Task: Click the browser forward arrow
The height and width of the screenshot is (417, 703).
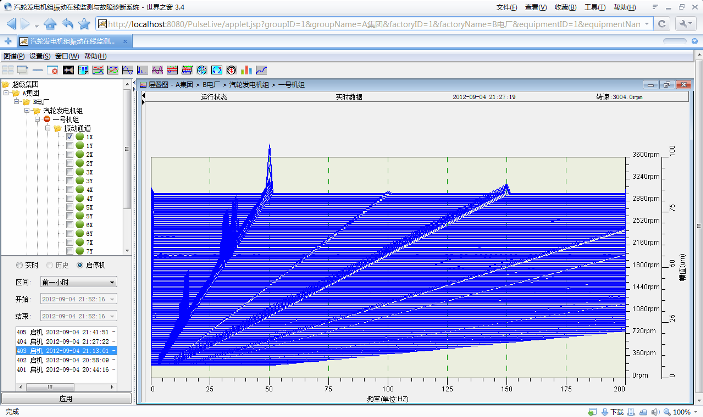Action: pos(26,24)
